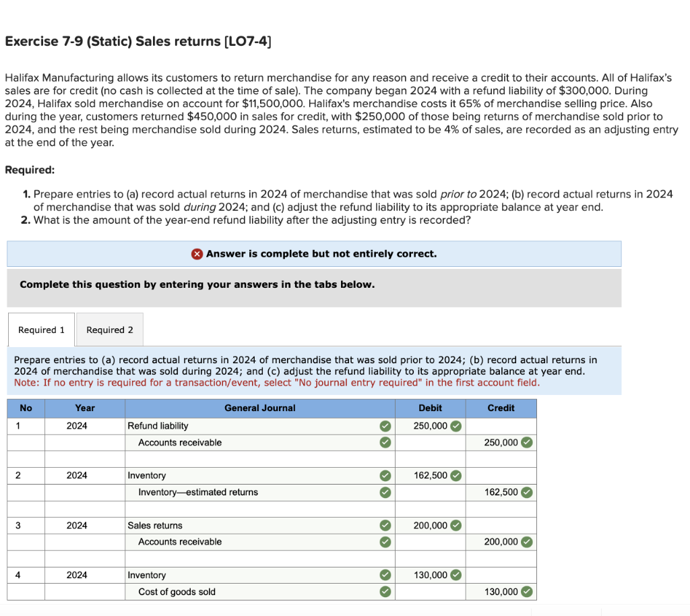Click the horizontal scrollbar at the bottom
The height and width of the screenshot is (616, 690).
point(270,612)
